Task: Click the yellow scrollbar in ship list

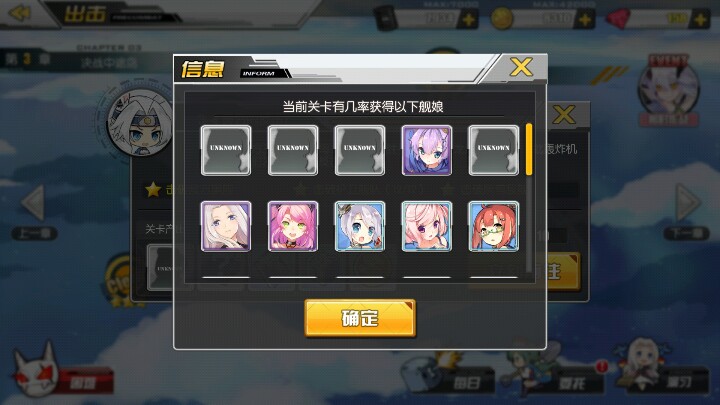Action: coord(529,149)
